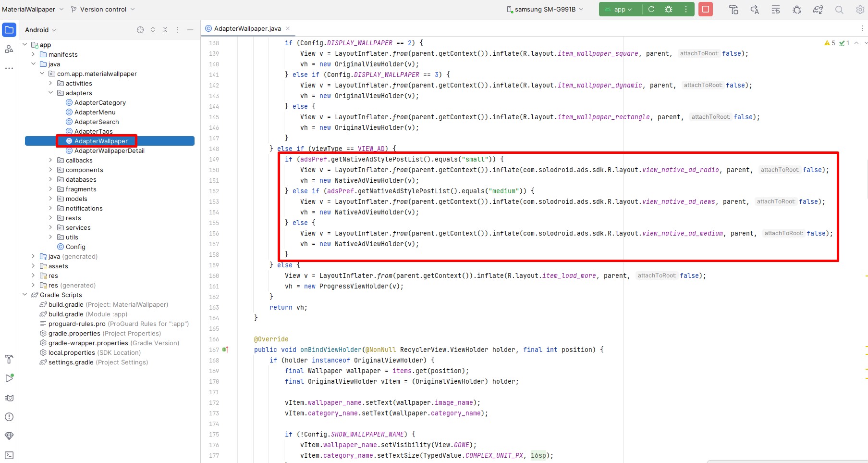Open Search Everywhere magnifier
The height and width of the screenshot is (463, 868).
839,10
